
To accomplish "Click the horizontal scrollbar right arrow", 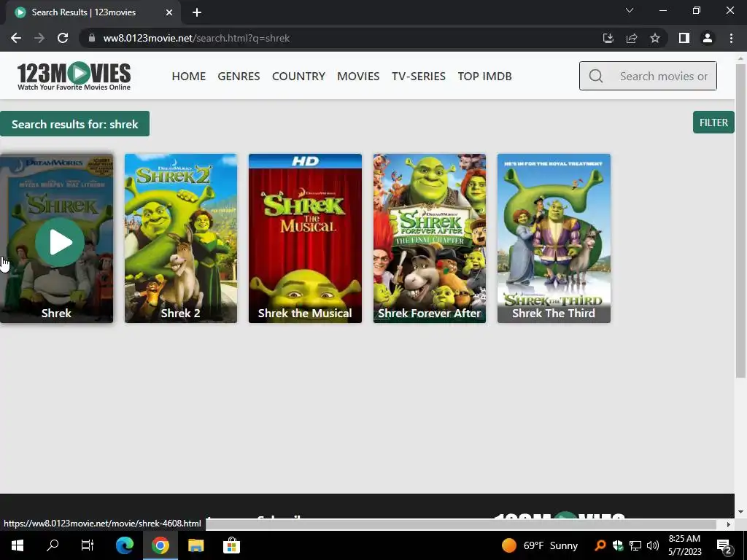I will tap(728, 524).
